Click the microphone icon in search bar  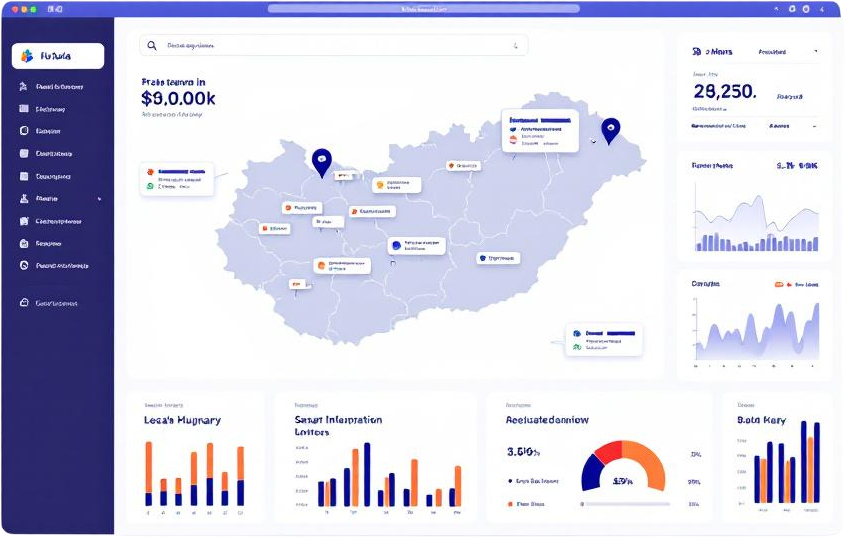(x=516, y=45)
